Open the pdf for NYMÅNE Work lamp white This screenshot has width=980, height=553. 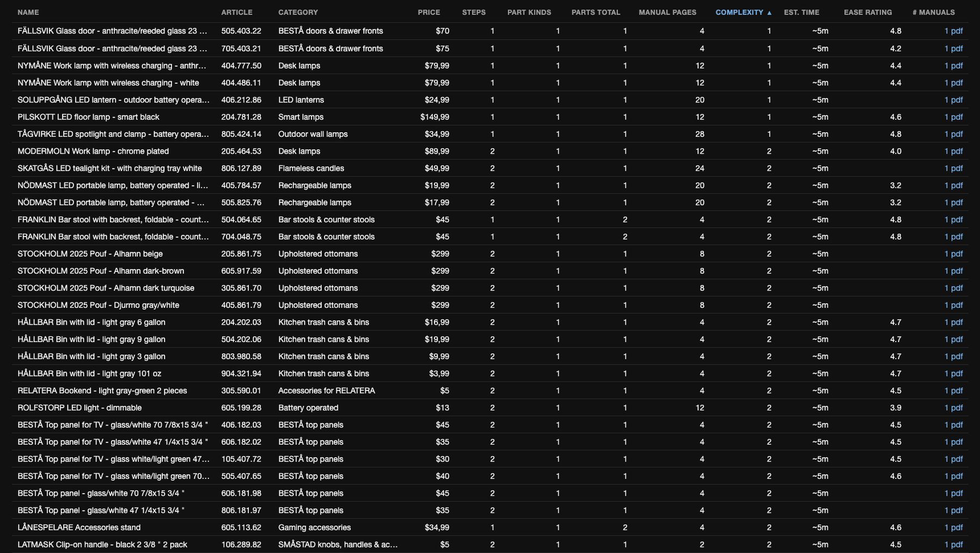pyautogui.click(x=953, y=83)
